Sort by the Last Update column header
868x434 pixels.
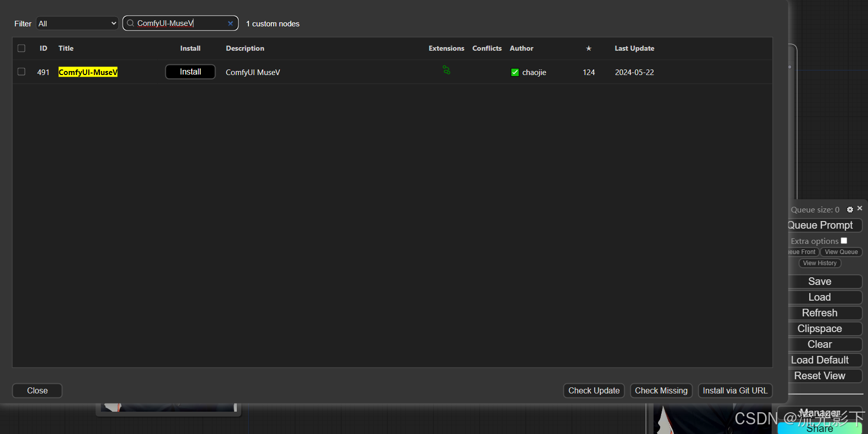click(x=634, y=48)
